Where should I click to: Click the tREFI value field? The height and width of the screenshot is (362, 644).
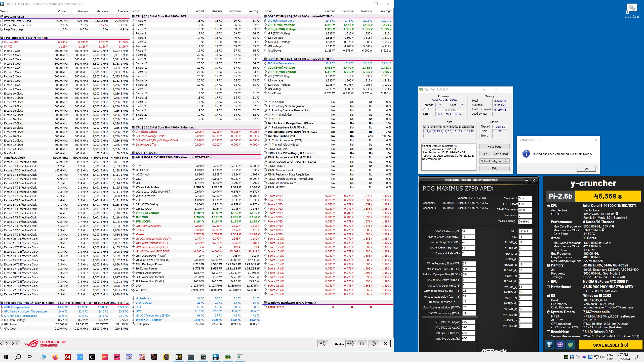(x=525, y=231)
